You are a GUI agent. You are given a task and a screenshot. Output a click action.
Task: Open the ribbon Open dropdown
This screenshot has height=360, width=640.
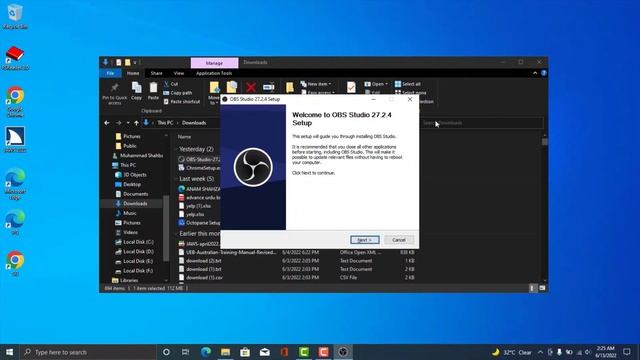coord(376,84)
